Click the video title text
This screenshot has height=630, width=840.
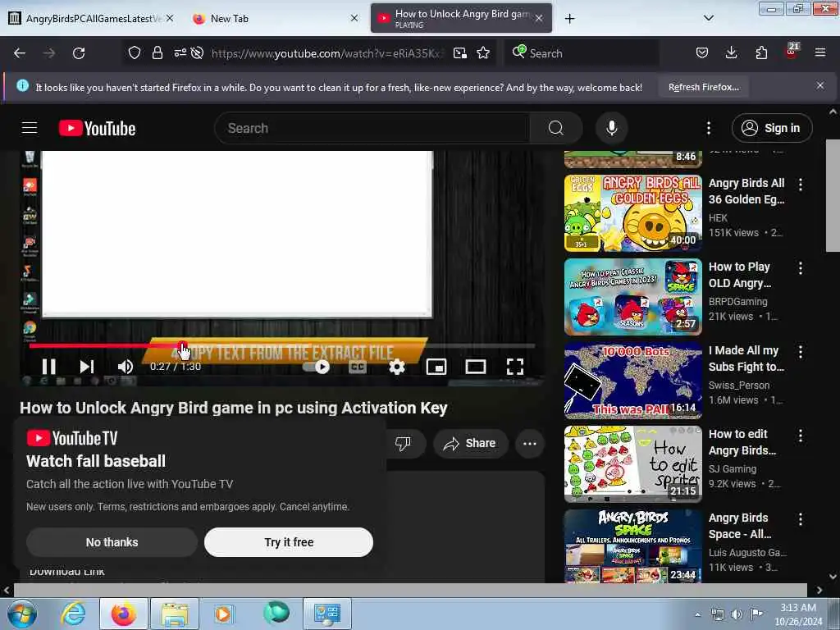tap(234, 409)
